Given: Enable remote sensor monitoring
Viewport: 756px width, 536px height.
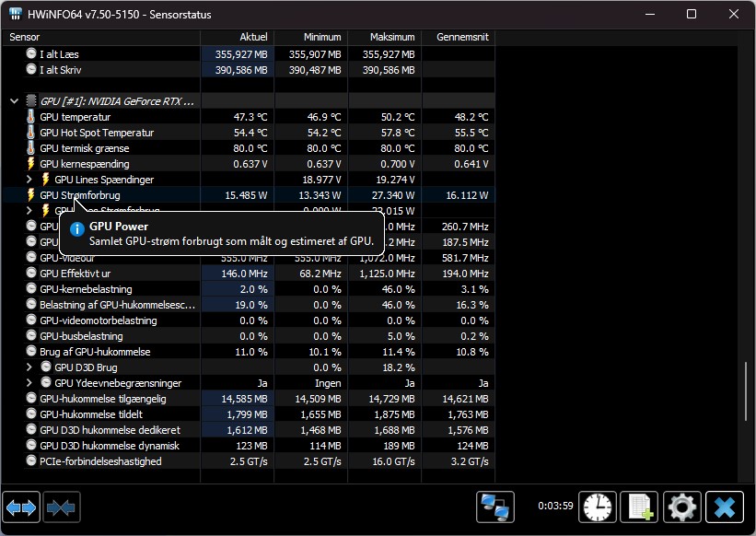Looking at the screenshot, I should pyautogui.click(x=495, y=507).
